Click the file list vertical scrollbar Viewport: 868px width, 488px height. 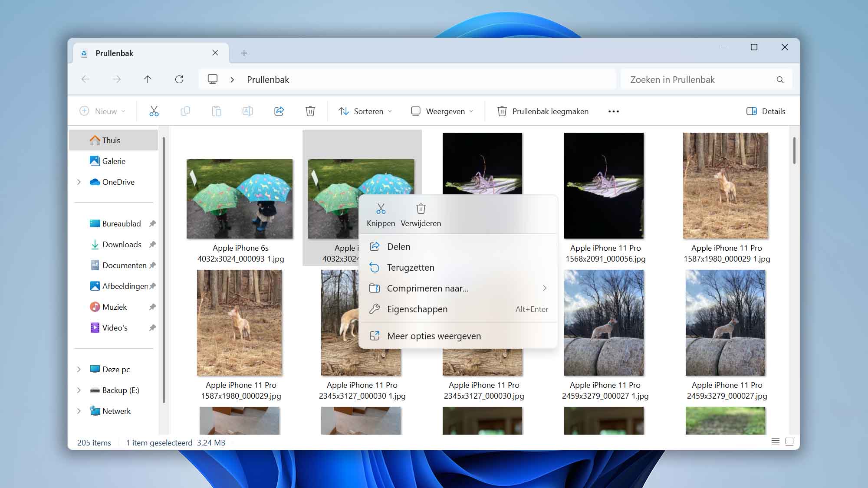pos(794,151)
